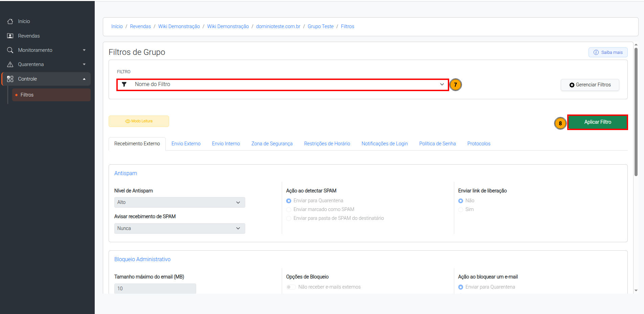Click Filtros breadcrumb link

(347, 26)
